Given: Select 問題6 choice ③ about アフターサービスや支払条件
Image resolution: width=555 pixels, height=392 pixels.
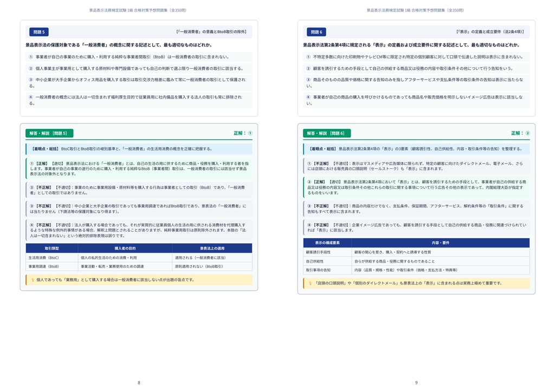Looking at the screenshot, I should click(416, 83).
